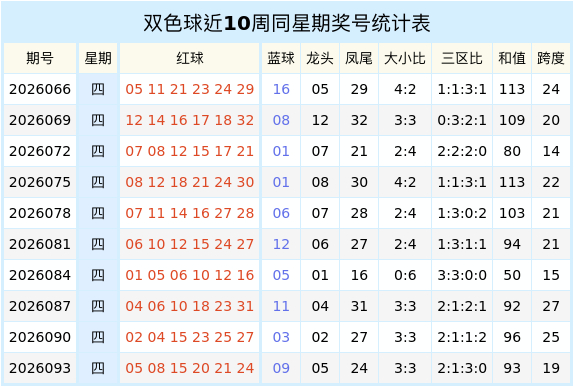Click the 跨度 column header
Screen dimensions: 574x387
pyautogui.click(x=551, y=58)
